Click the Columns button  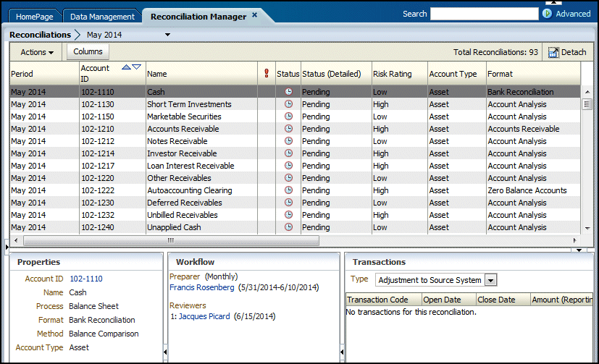tap(88, 51)
